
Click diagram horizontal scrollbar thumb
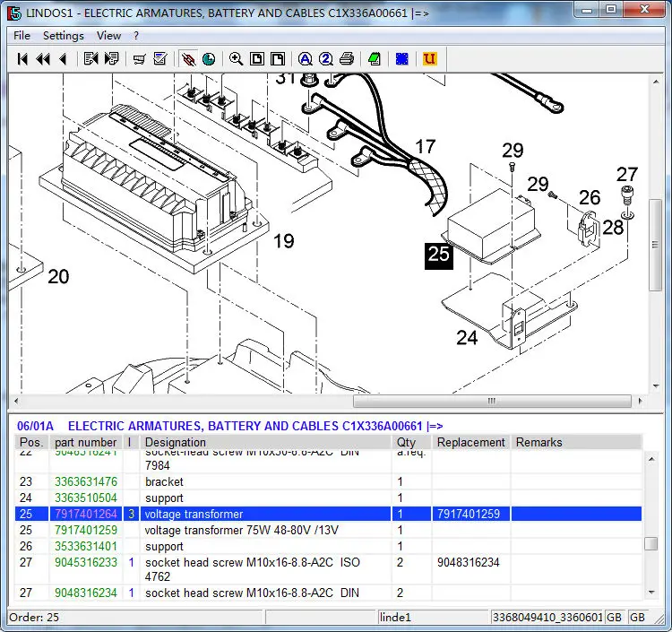[492, 402]
